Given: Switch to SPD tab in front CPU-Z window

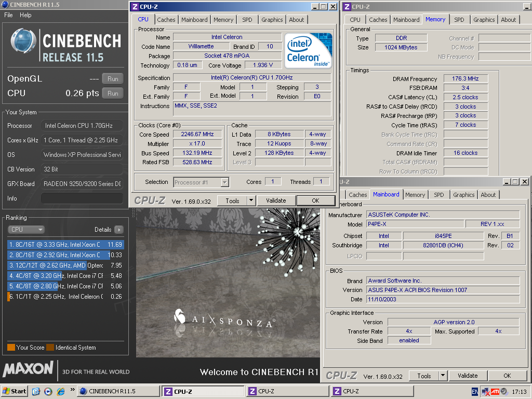Looking at the screenshot, I should (247, 20).
